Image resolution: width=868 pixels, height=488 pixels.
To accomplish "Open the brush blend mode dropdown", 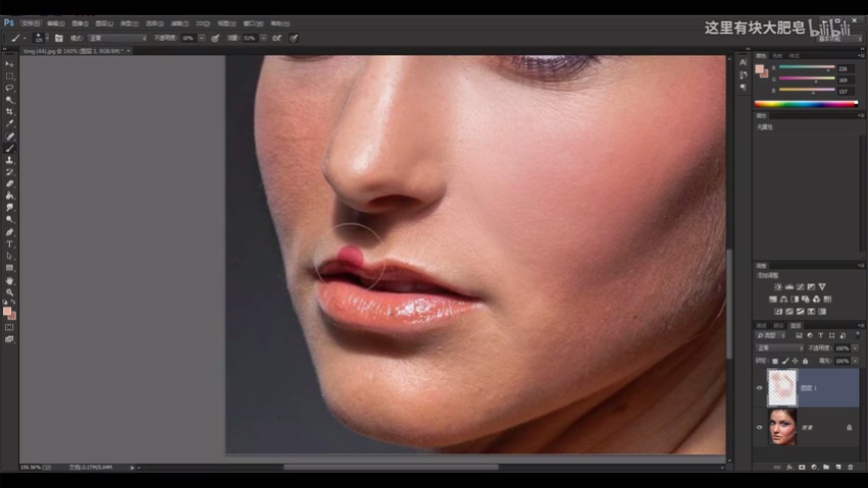I will (117, 38).
